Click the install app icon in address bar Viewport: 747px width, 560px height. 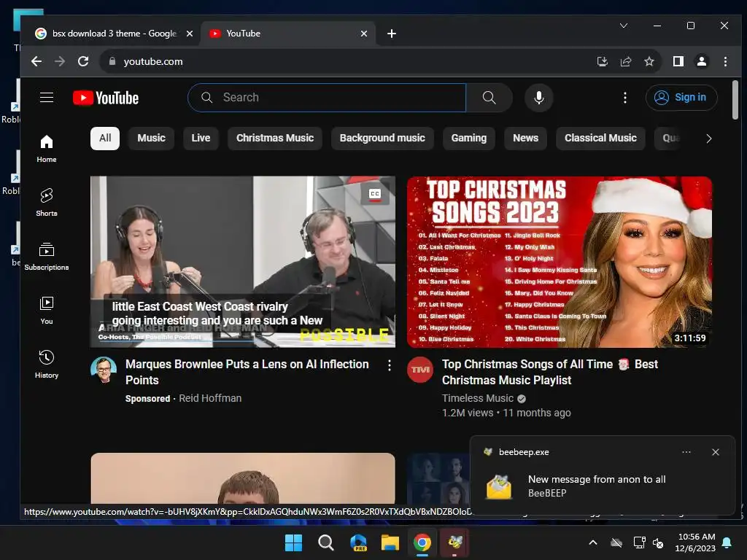click(602, 61)
